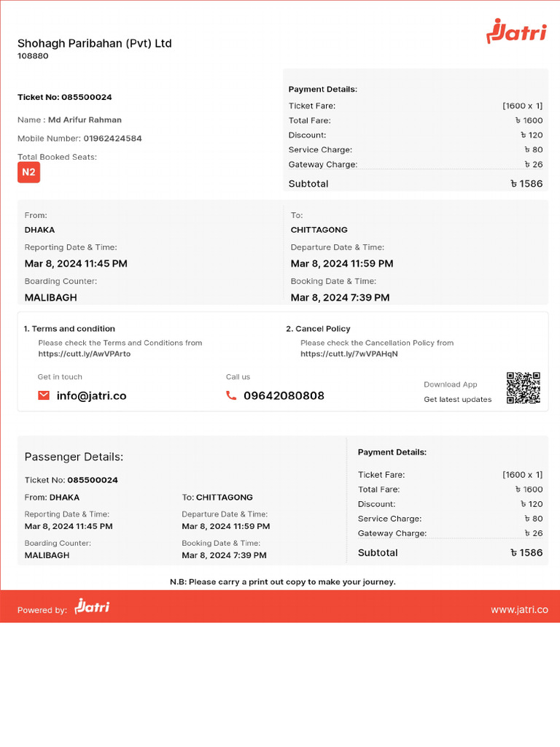Click the Jatri logo at top right
560x747 pixels.
pyautogui.click(x=516, y=33)
